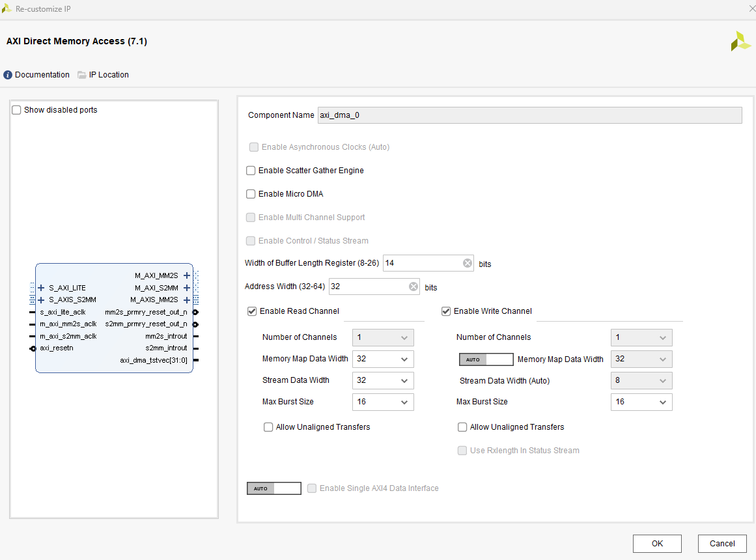
Task: Open the IP Location link
Action: [x=109, y=75]
